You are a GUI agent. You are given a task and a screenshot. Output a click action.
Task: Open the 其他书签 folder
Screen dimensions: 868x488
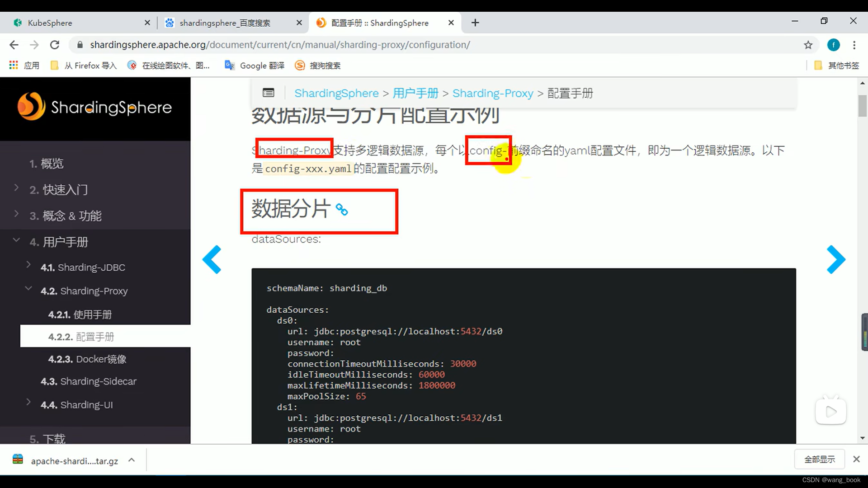pyautogui.click(x=836, y=66)
